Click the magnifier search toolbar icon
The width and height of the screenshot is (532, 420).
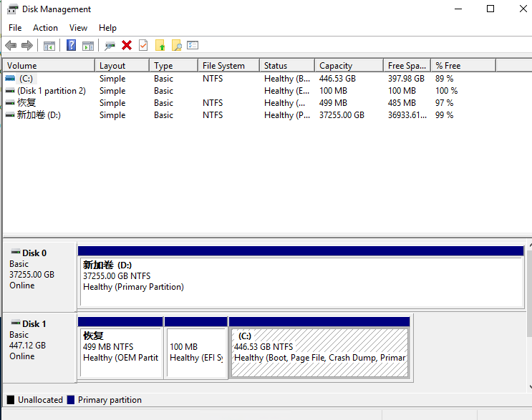click(x=176, y=46)
